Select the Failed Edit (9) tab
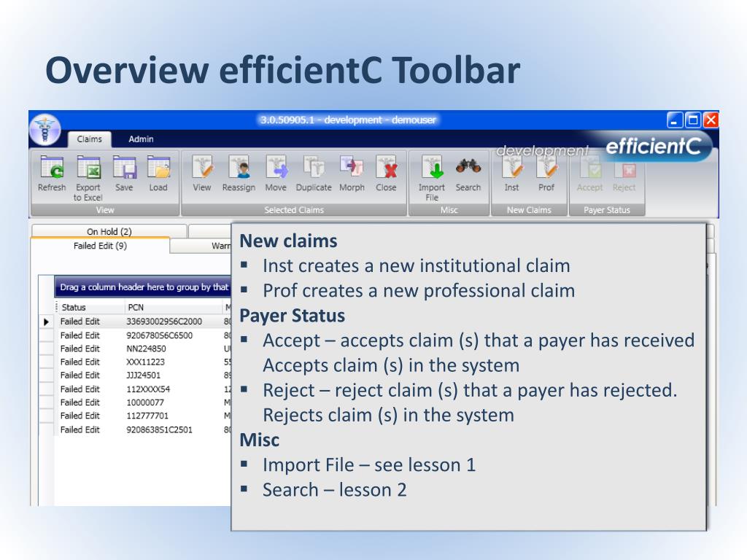The height and width of the screenshot is (560, 747). point(100,246)
